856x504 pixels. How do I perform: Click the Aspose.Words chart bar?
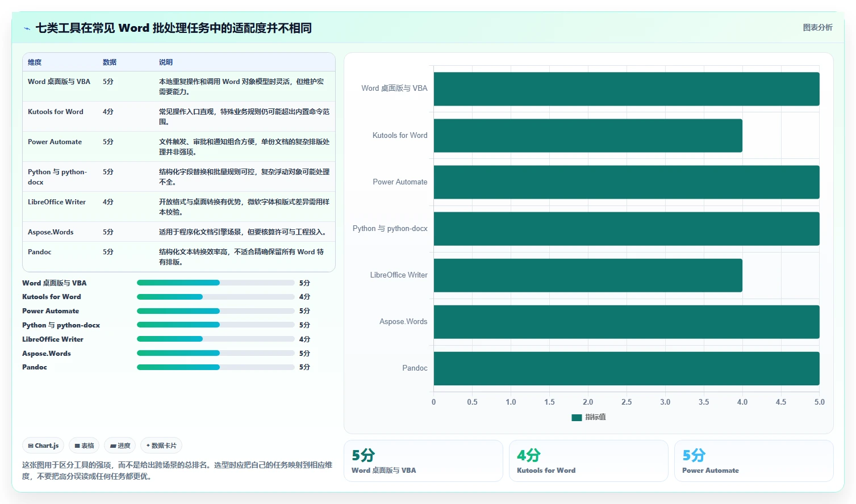(x=627, y=322)
